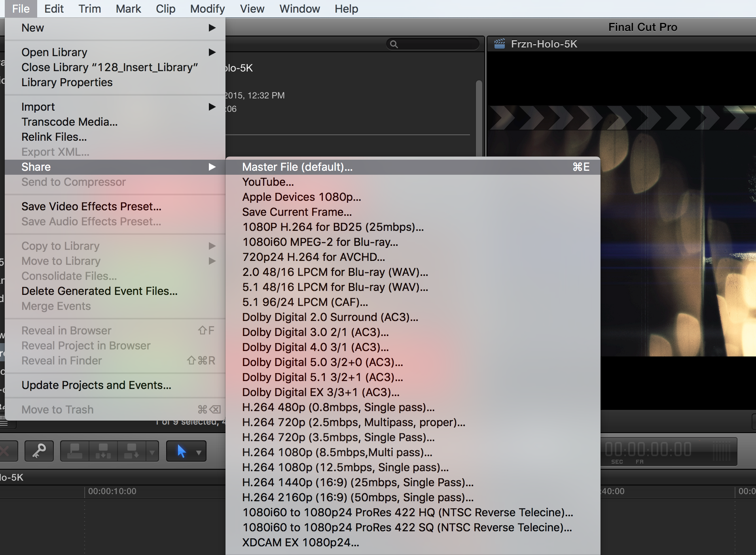Choose Close Library "128_Insert_Library"
The height and width of the screenshot is (555, 756).
115,67
